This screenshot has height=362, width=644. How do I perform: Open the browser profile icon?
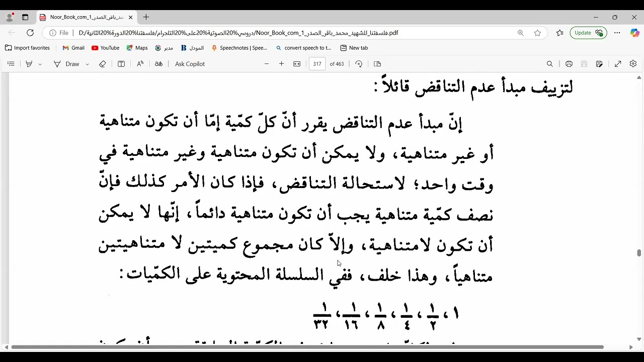point(10,17)
